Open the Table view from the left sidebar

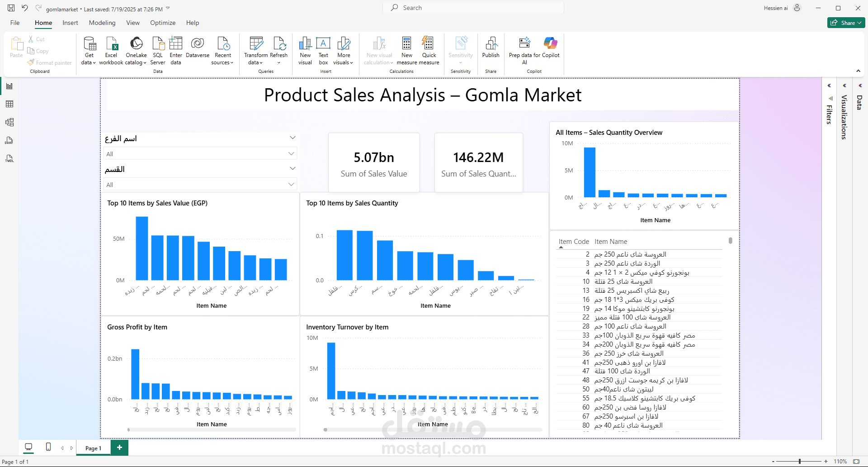pyautogui.click(x=9, y=104)
